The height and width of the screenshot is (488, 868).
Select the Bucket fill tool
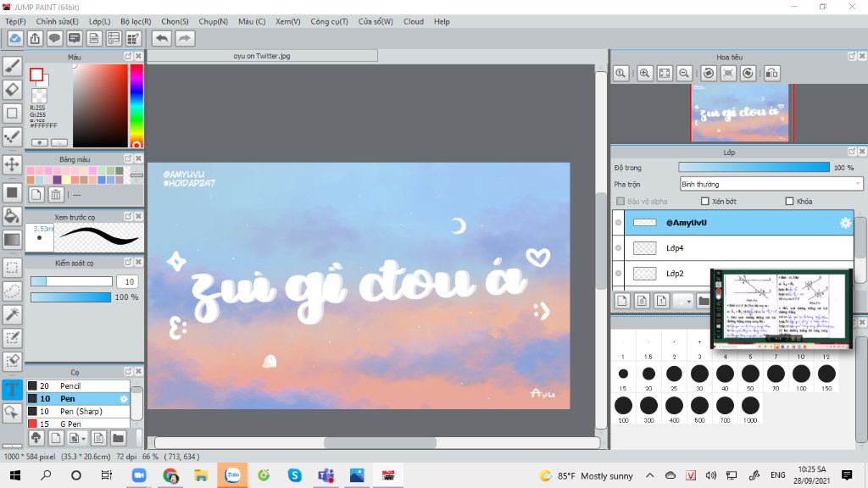coord(13,216)
